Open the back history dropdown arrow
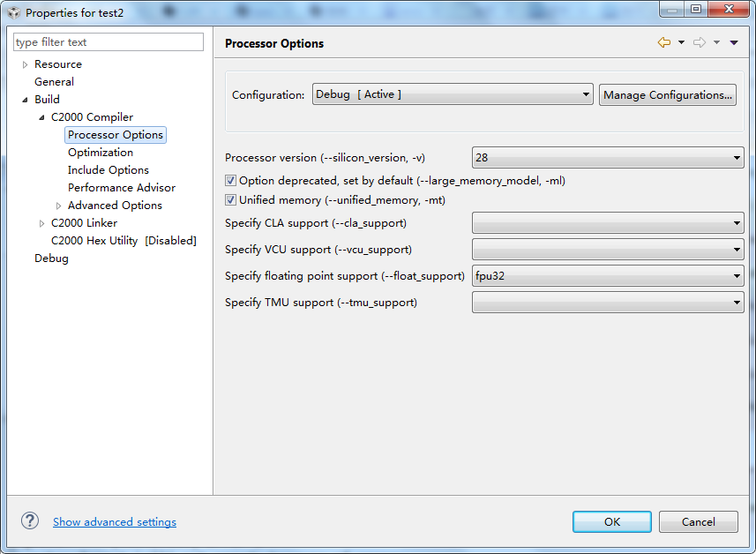Viewport: 756px width, 554px height. click(681, 42)
